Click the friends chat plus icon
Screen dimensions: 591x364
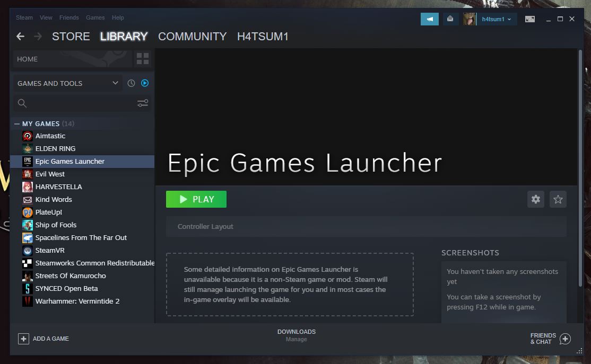pyautogui.click(x=565, y=339)
